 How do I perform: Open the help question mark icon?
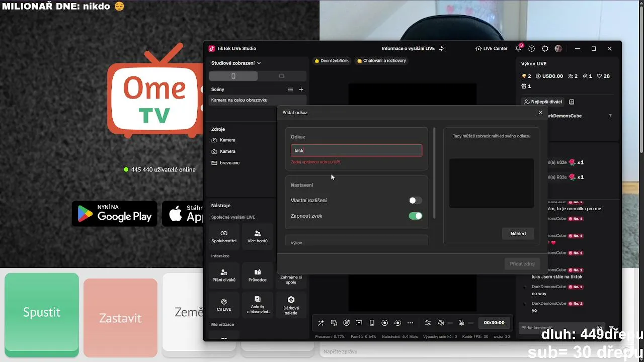point(531,49)
